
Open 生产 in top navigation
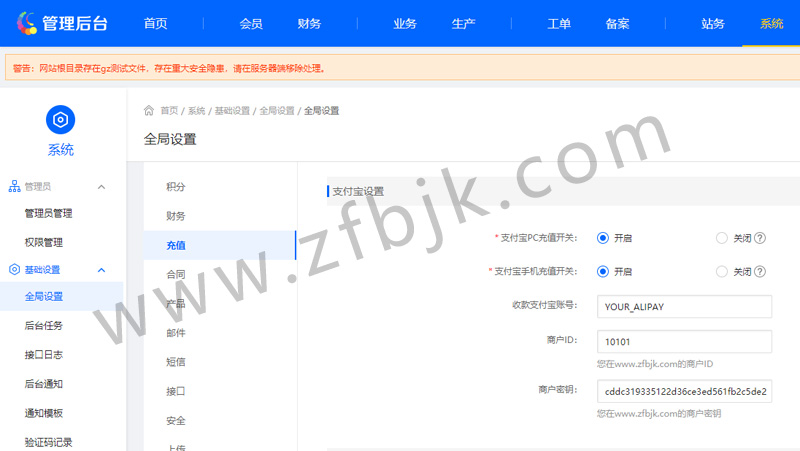[x=463, y=23]
